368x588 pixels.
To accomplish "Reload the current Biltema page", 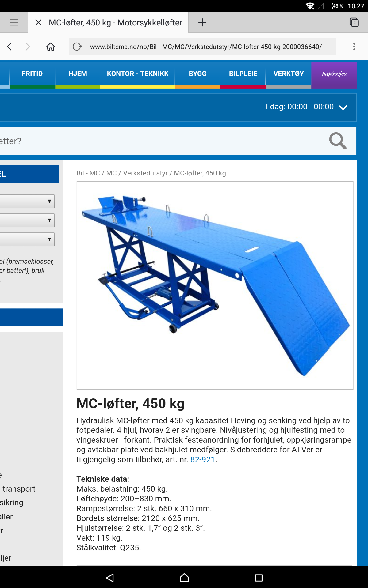I will [x=77, y=47].
